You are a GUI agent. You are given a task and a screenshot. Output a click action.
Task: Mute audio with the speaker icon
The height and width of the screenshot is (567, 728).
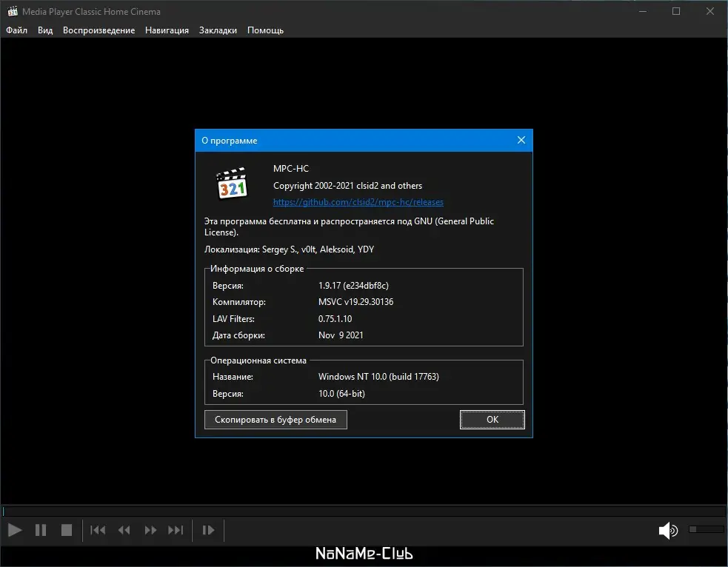pos(668,530)
